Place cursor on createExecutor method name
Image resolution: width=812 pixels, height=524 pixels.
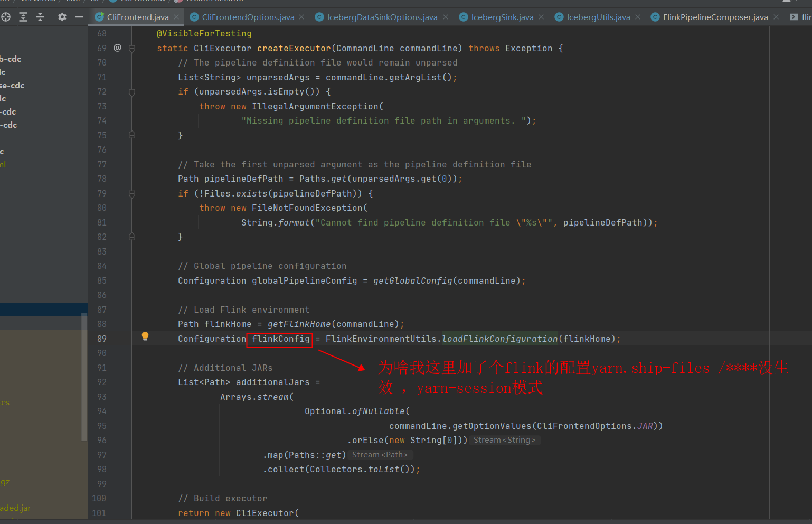pos(294,48)
